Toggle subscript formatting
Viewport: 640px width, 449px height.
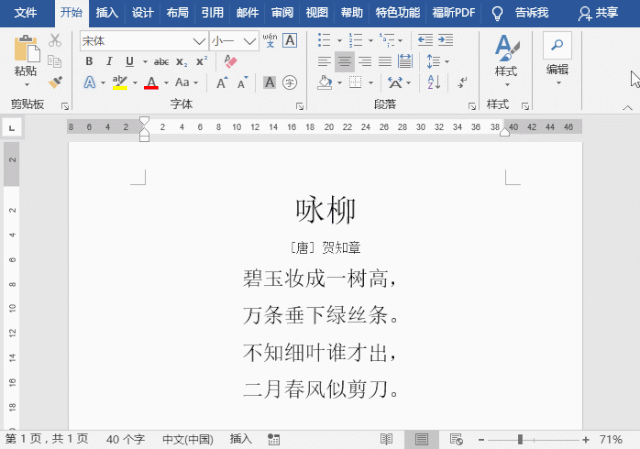point(182,62)
